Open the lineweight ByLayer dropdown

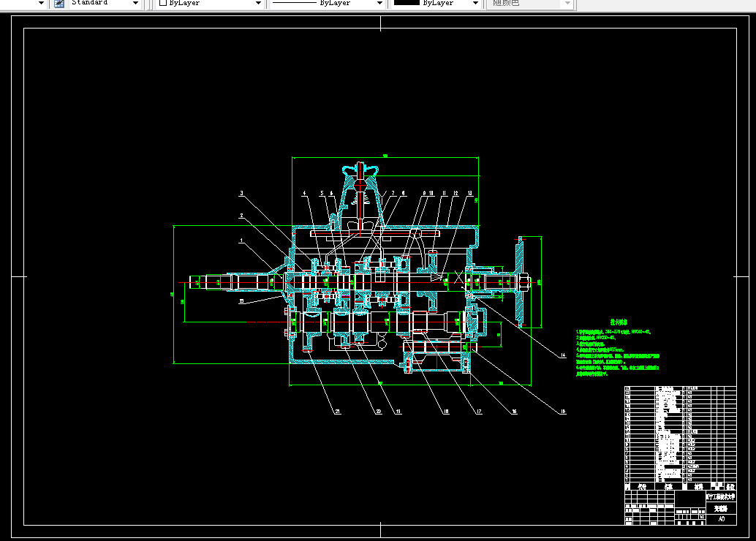click(475, 4)
